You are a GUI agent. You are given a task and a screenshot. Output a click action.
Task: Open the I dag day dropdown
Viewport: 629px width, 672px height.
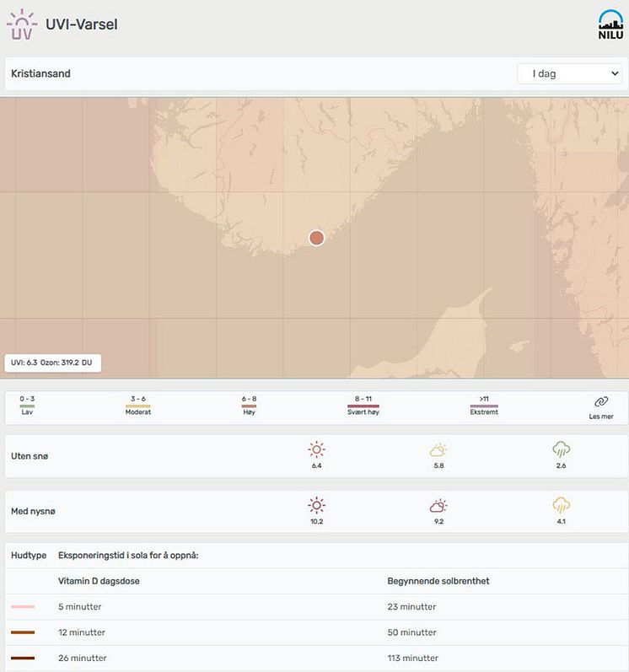[570, 73]
